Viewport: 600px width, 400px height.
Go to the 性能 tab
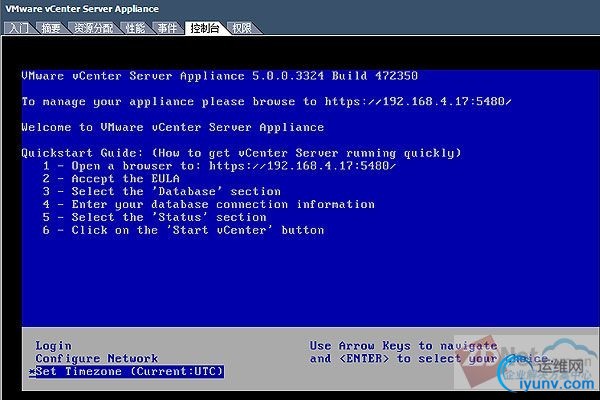click(x=135, y=28)
